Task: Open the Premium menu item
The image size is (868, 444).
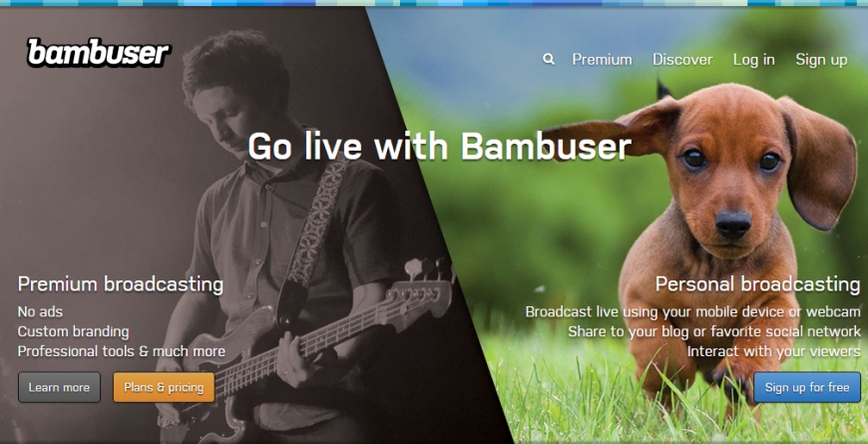Action: pos(602,59)
